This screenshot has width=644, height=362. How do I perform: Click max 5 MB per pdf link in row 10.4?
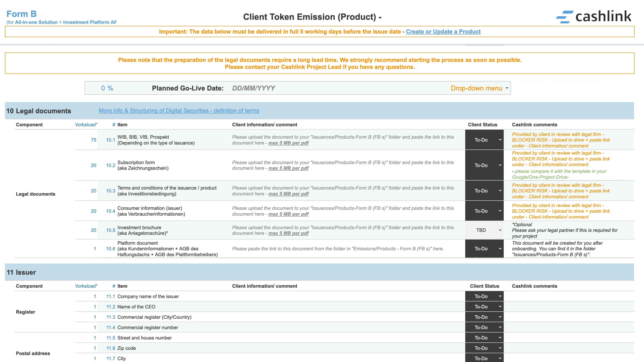(x=288, y=214)
